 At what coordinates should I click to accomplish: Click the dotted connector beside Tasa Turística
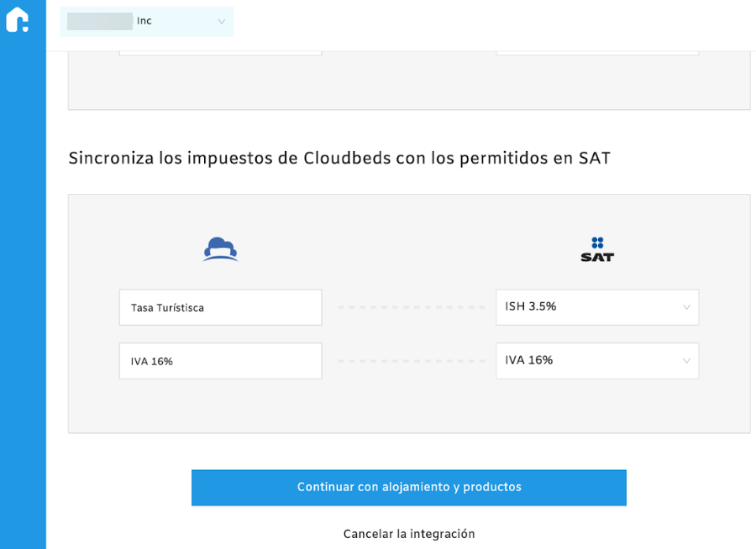[411, 307]
